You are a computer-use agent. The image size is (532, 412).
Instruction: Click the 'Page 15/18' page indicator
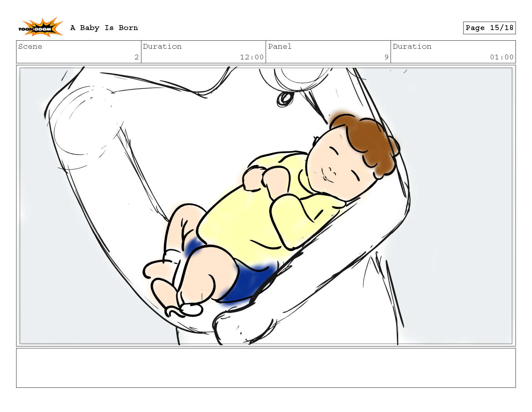coord(489,28)
